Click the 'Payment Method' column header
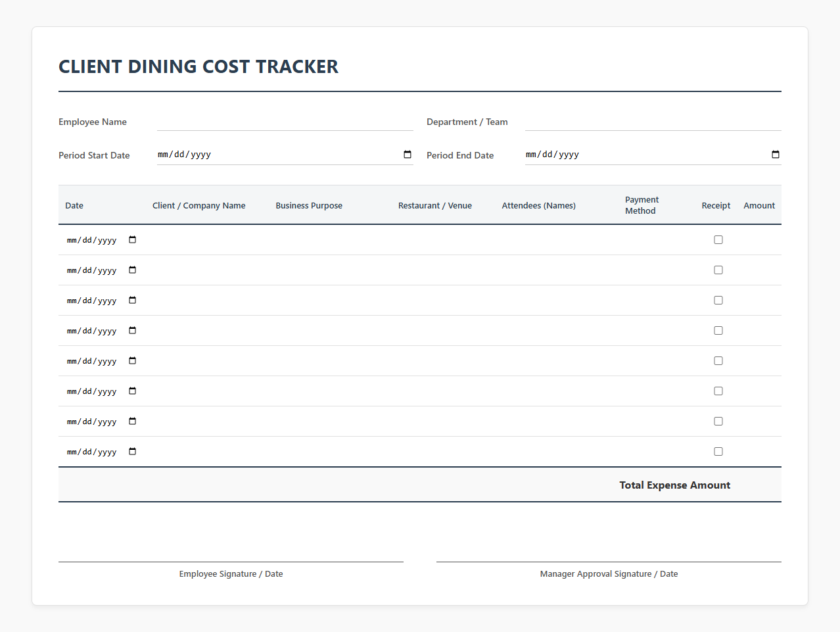The image size is (840, 632). [642, 205]
